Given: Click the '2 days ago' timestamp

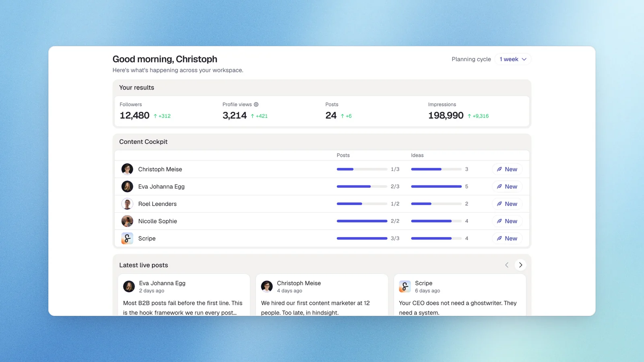Looking at the screenshot, I should coord(152,291).
